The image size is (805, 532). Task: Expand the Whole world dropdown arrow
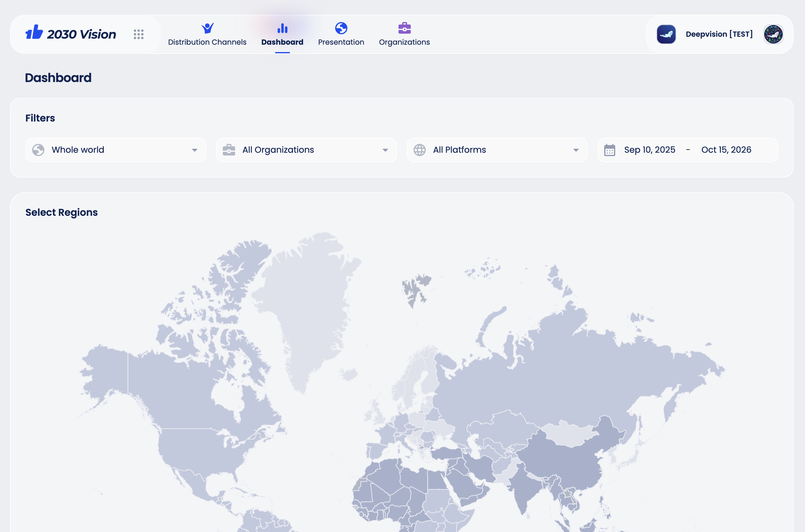(194, 150)
